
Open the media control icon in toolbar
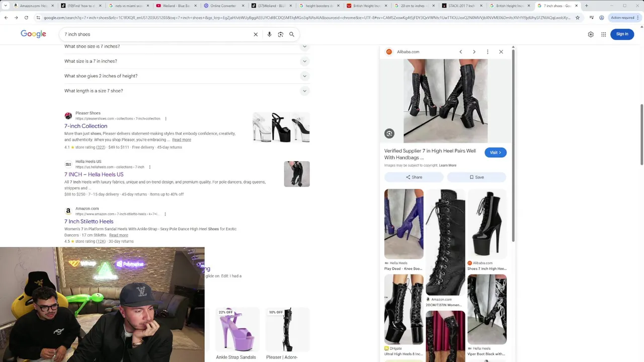[x=592, y=18]
